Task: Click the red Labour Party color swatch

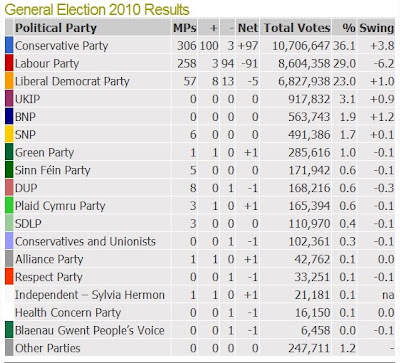Action: (x=9, y=63)
